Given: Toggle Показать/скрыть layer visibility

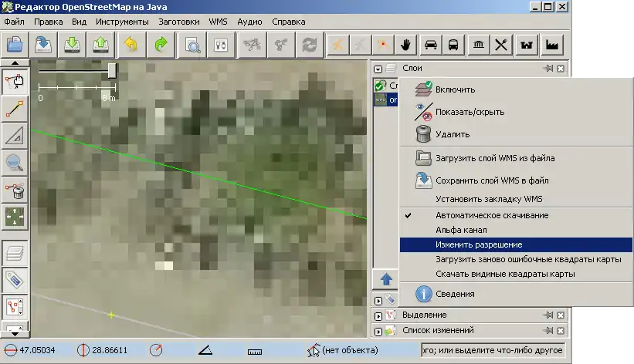Looking at the screenshot, I should pyautogui.click(x=470, y=112).
